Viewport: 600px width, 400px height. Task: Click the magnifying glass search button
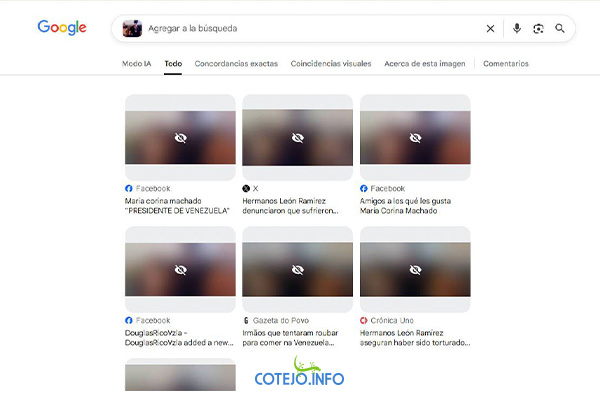[560, 28]
